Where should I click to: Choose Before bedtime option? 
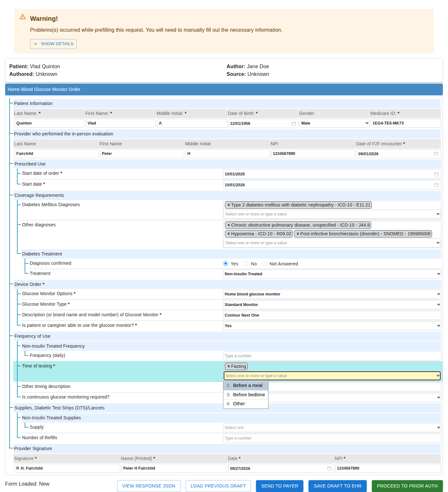(x=246, y=395)
